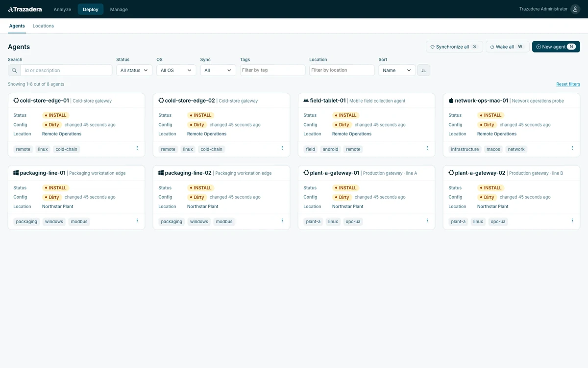Open kebab menu for plant-a-gateway-02
The height and width of the screenshot is (368, 588).
(x=572, y=220)
